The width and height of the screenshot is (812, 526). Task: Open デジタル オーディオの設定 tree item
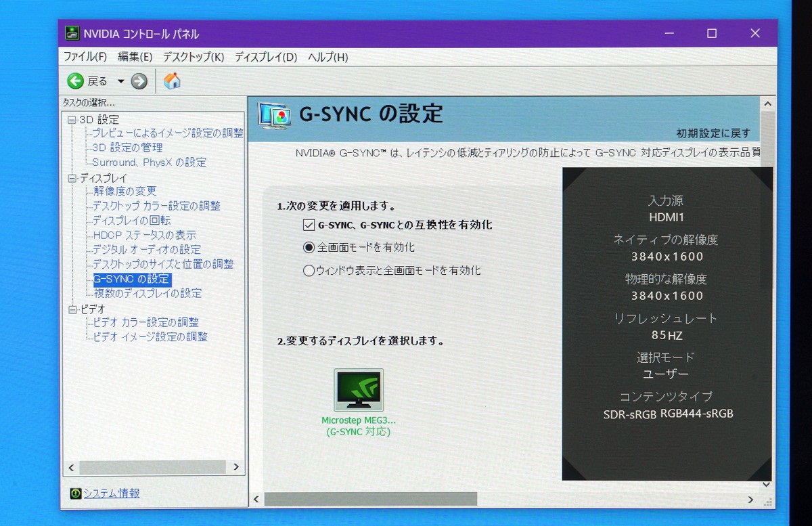point(147,250)
